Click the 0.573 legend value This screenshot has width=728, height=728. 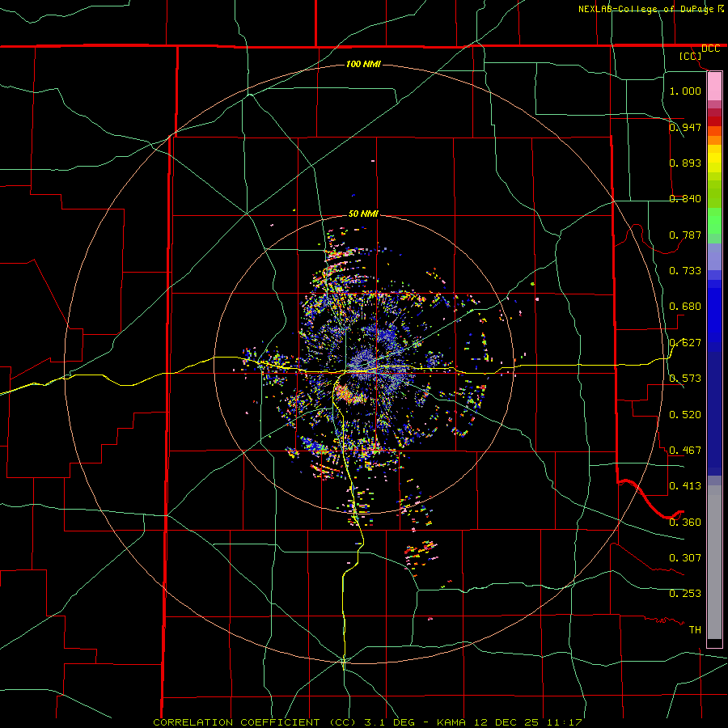click(685, 379)
